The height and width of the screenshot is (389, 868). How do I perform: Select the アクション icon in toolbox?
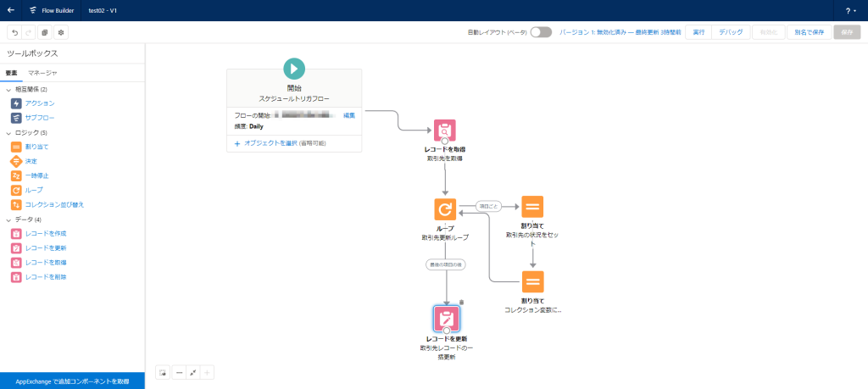16,103
